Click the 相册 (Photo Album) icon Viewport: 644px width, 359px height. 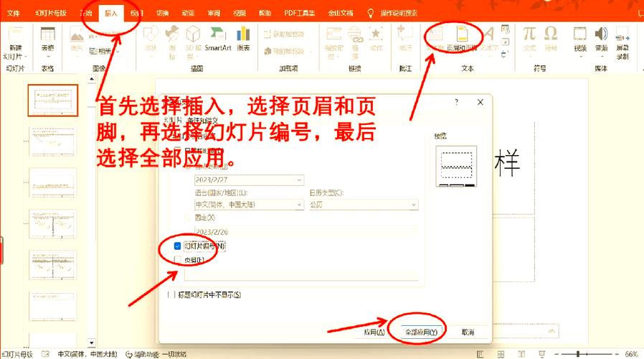(94, 51)
